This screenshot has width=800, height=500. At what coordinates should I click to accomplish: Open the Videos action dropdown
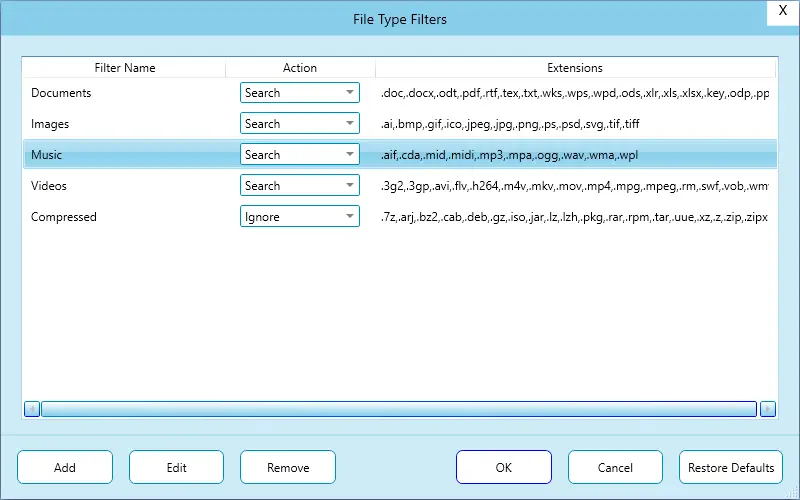coord(299,186)
